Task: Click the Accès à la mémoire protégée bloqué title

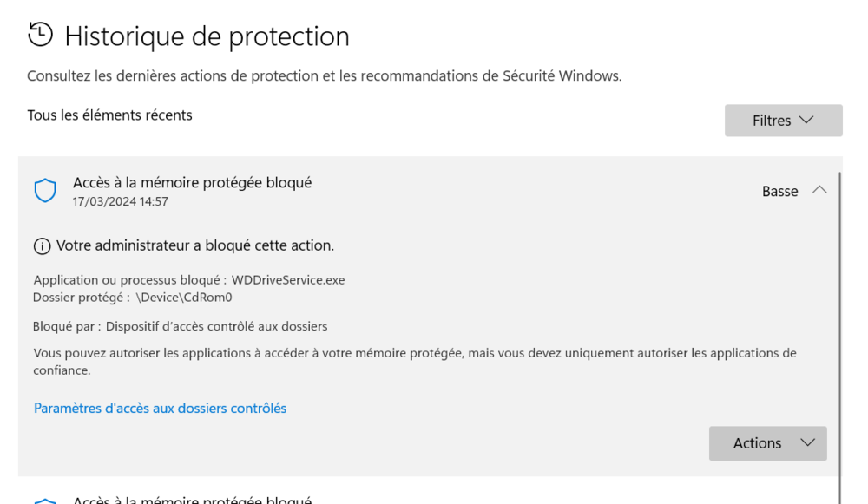Action: pyautogui.click(x=192, y=182)
